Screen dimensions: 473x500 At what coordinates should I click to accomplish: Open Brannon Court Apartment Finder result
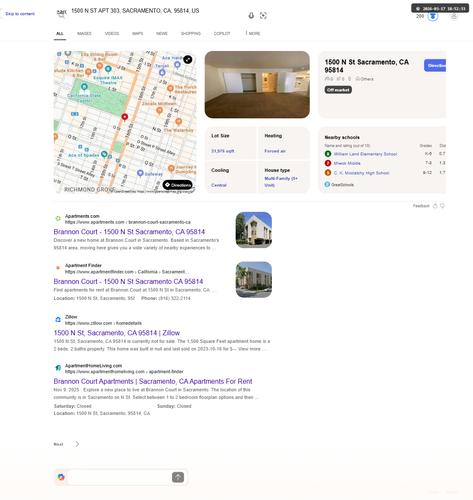(x=128, y=281)
